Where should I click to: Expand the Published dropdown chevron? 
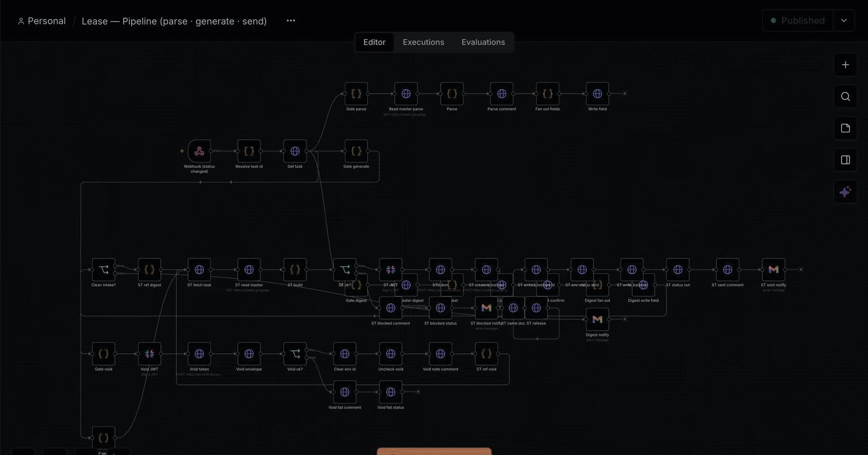pos(844,21)
